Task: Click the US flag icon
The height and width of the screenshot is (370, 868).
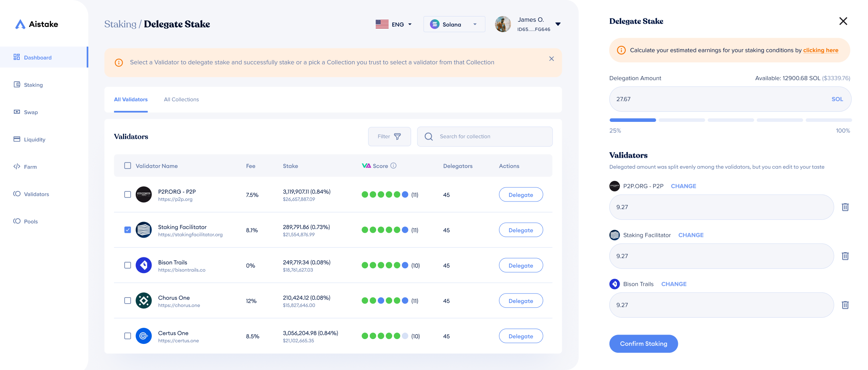Action: pos(382,24)
